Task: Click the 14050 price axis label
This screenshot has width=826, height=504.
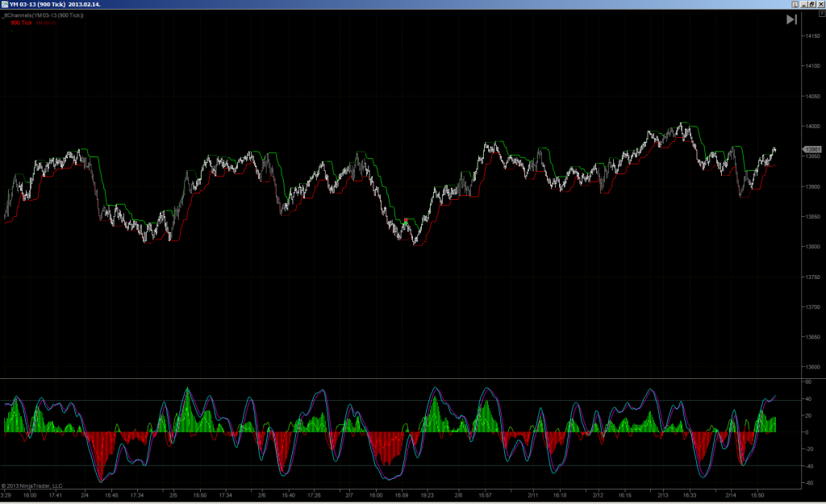Action: [x=813, y=97]
